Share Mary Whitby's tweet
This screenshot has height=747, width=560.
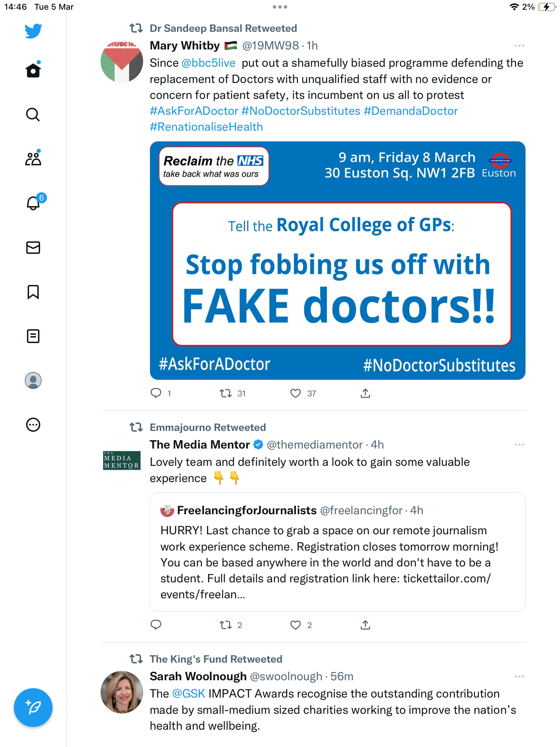coord(365,393)
